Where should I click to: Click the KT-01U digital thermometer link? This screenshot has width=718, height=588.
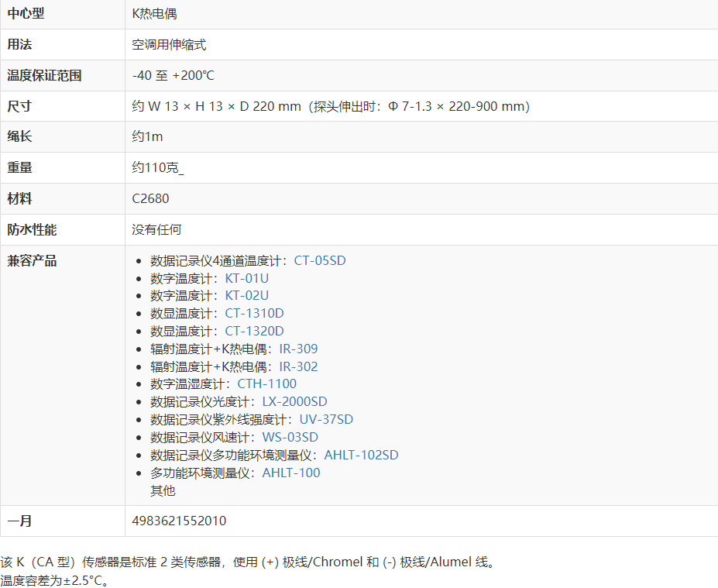[x=246, y=278]
